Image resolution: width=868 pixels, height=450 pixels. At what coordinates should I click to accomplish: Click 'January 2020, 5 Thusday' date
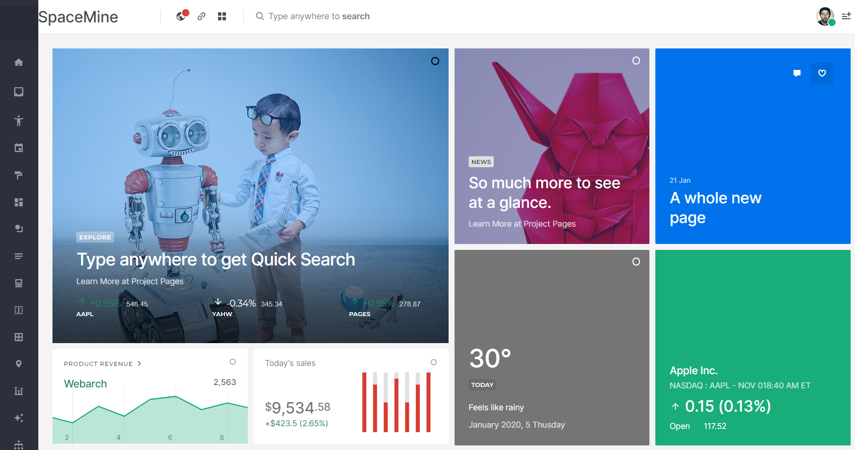517,425
